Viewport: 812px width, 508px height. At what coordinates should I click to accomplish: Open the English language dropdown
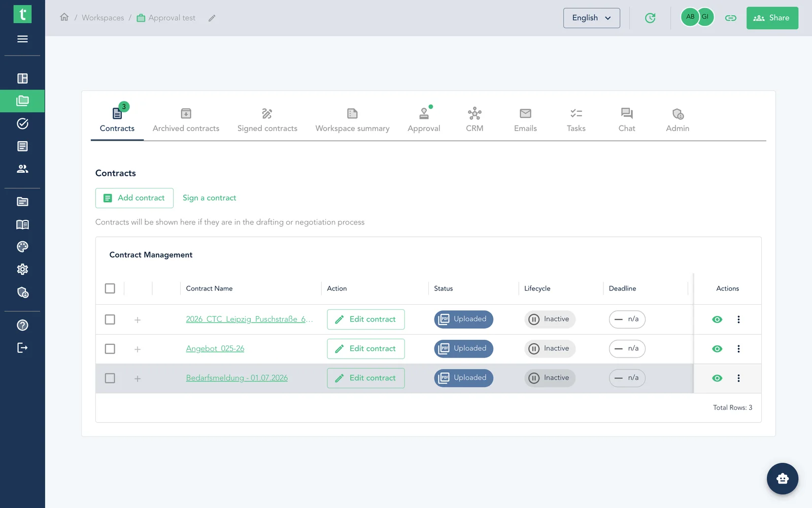pyautogui.click(x=591, y=18)
